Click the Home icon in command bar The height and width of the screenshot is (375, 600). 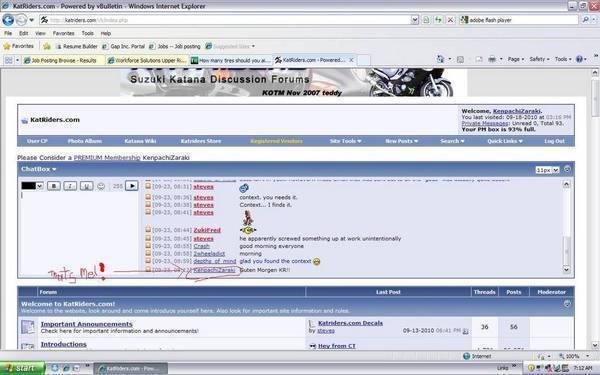tap(441, 59)
